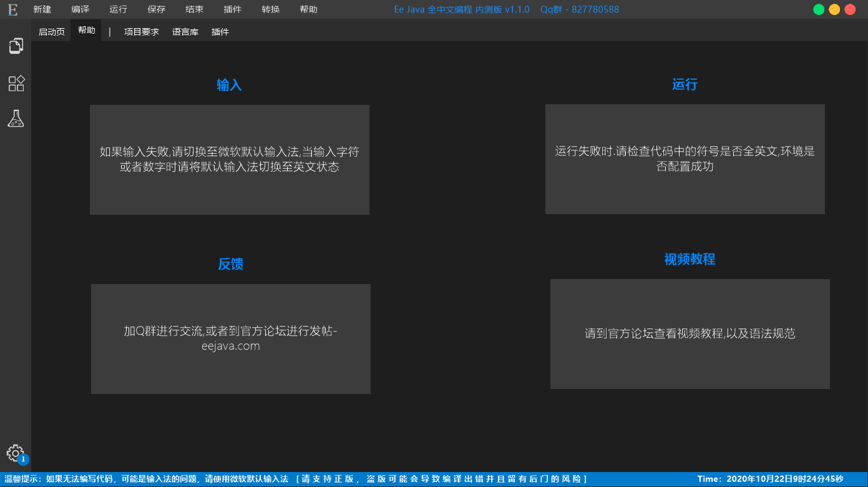Open the files copy sidebar icon
This screenshot has width=868, height=487.
16,46
